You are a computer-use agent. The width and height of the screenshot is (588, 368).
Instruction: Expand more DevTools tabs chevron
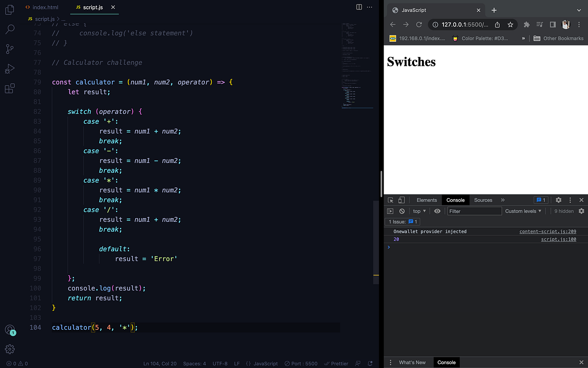pyautogui.click(x=503, y=200)
